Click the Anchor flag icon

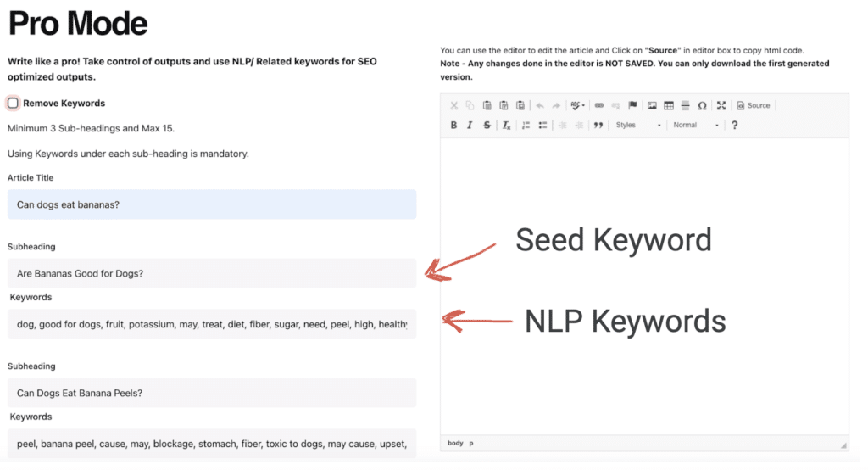point(632,106)
